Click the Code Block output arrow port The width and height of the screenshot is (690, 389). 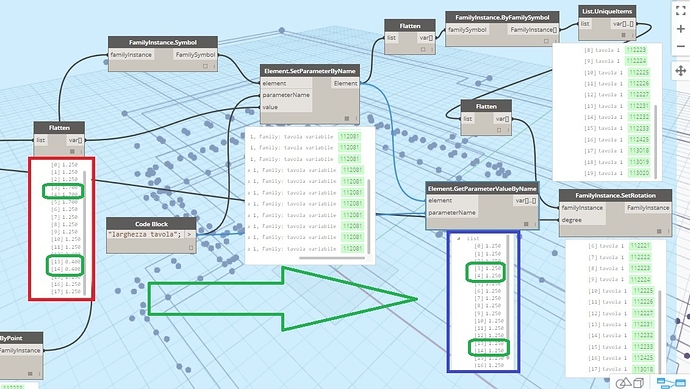[x=189, y=235]
